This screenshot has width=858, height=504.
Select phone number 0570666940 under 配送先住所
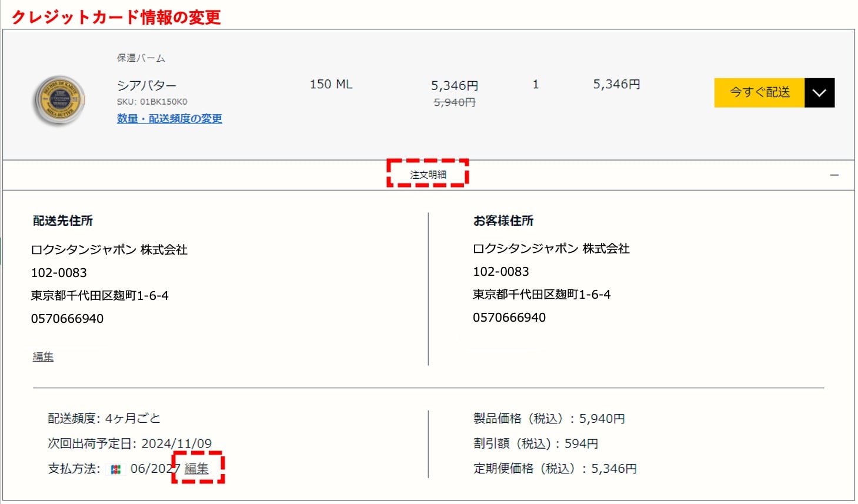pyautogui.click(x=67, y=319)
